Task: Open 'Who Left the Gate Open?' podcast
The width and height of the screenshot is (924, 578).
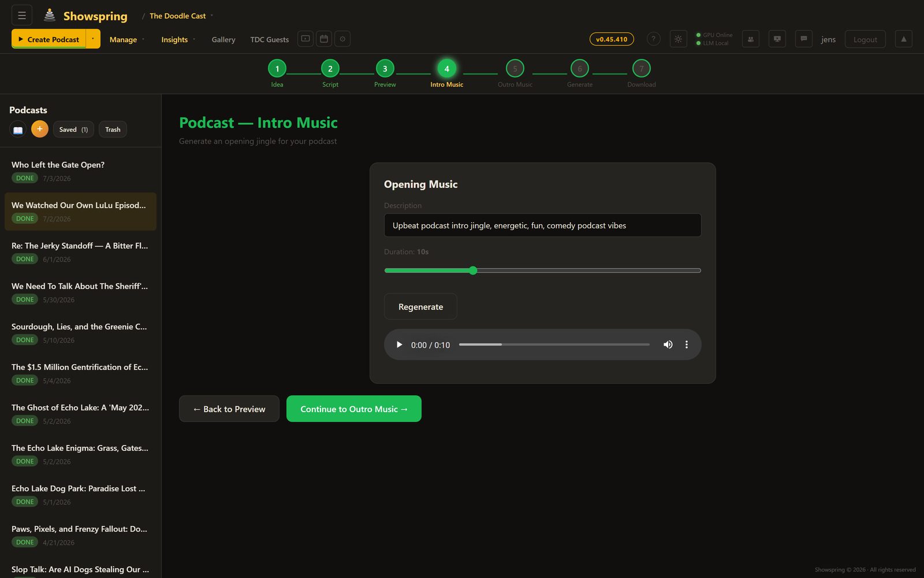Action: [80, 172]
